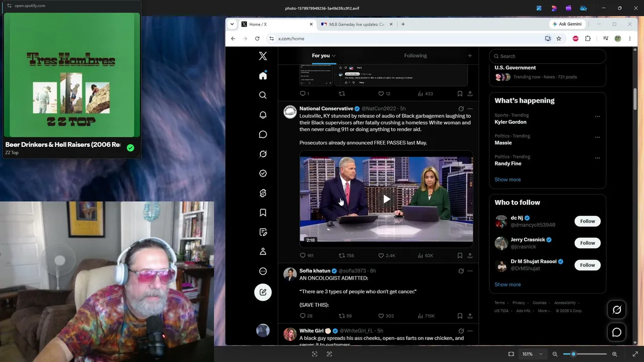The height and width of the screenshot is (362, 644).
Task: Open X Explore search icon in sidebar
Action: click(263, 95)
